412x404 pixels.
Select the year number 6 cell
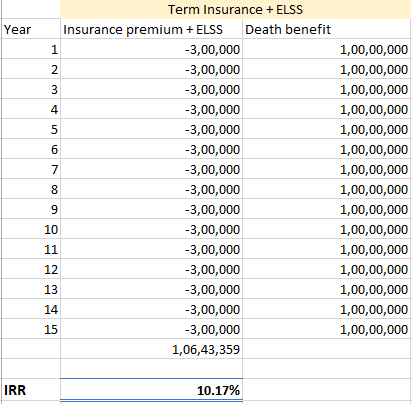coord(31,149)
